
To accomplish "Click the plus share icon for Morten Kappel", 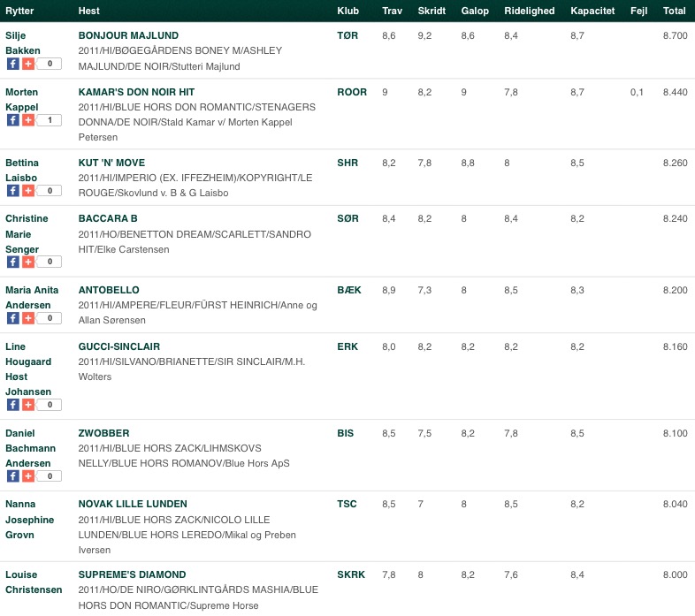I will (28, 120).
